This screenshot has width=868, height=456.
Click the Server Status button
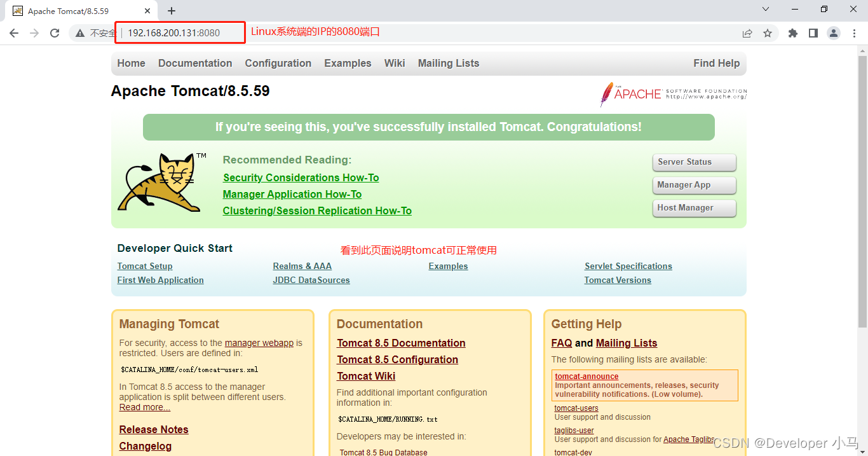pos(695,162)
